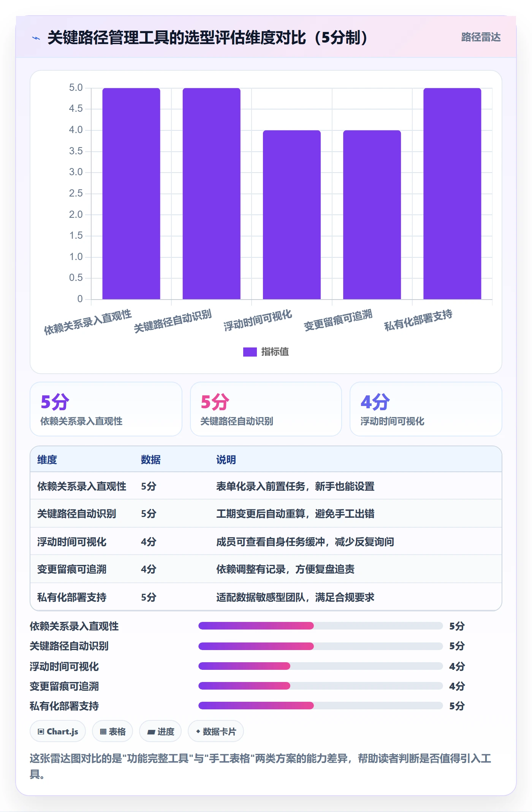
Task: Click the 关键路径自动识别 progress bar
Action: click(x=321, y=646)
